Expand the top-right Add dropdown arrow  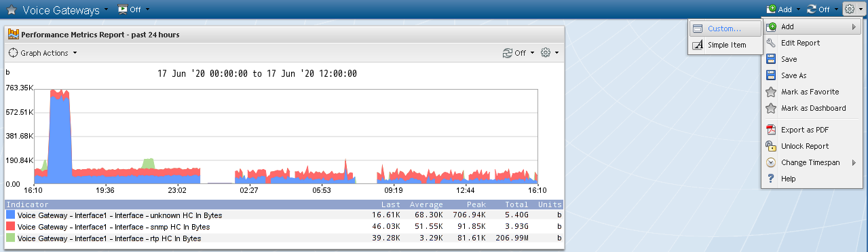799,10
